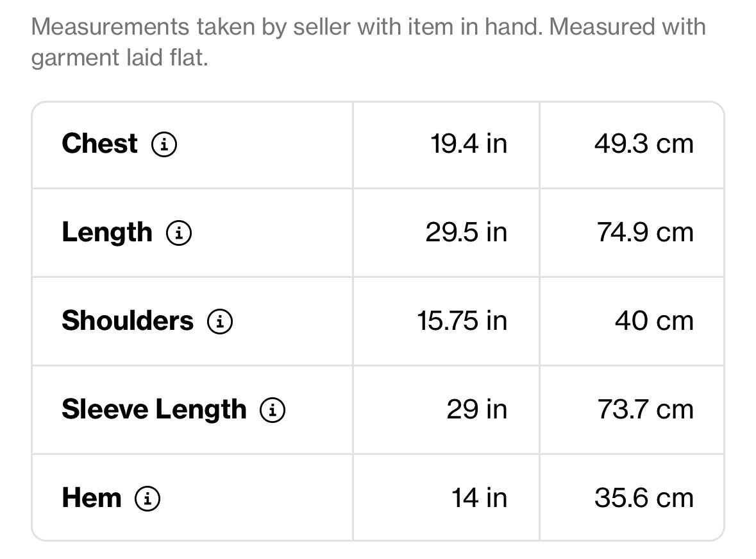The height and width of the screenshot is (559, 756).
Task: Click the 19.4 in chest value
Action: click(469, 144)
